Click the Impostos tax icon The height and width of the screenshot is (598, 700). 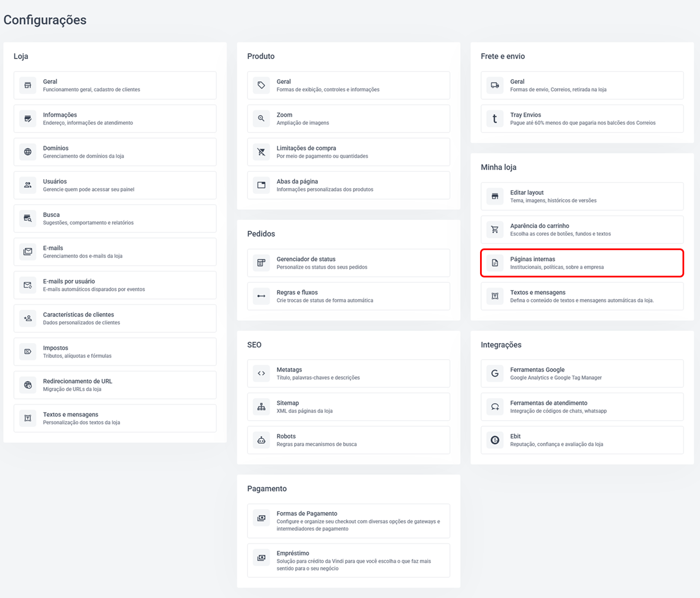pos(28,352)
